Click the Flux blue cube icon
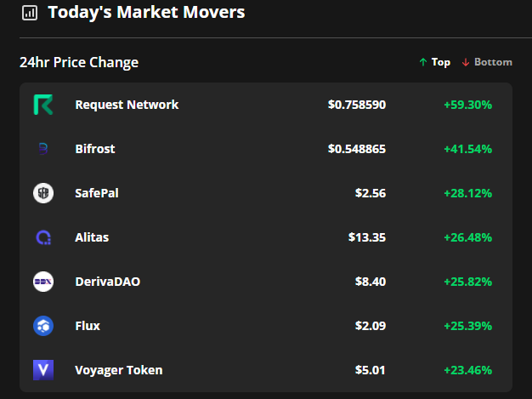The width and height of the screenshot is (532, 399). pos(43,326)
